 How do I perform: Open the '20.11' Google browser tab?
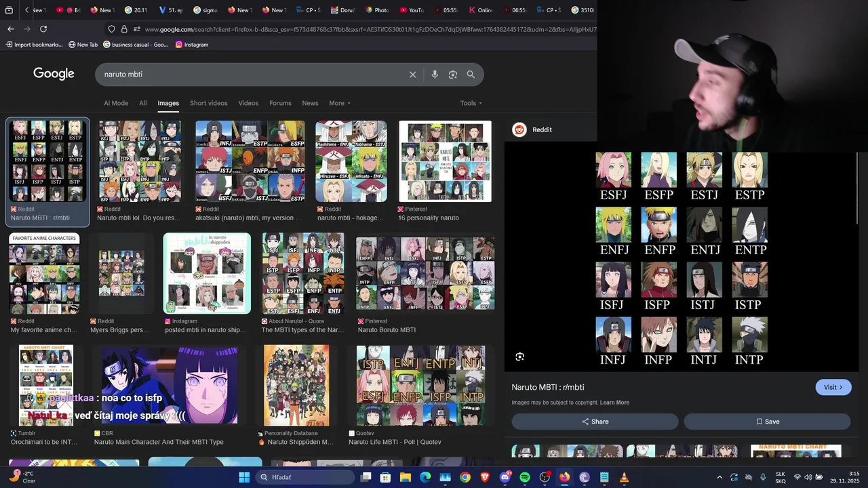[x=136, y=10]
